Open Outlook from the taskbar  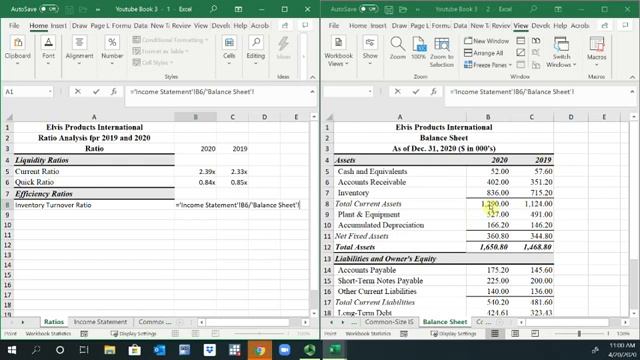pyautogui.click(x=160, y=350)
